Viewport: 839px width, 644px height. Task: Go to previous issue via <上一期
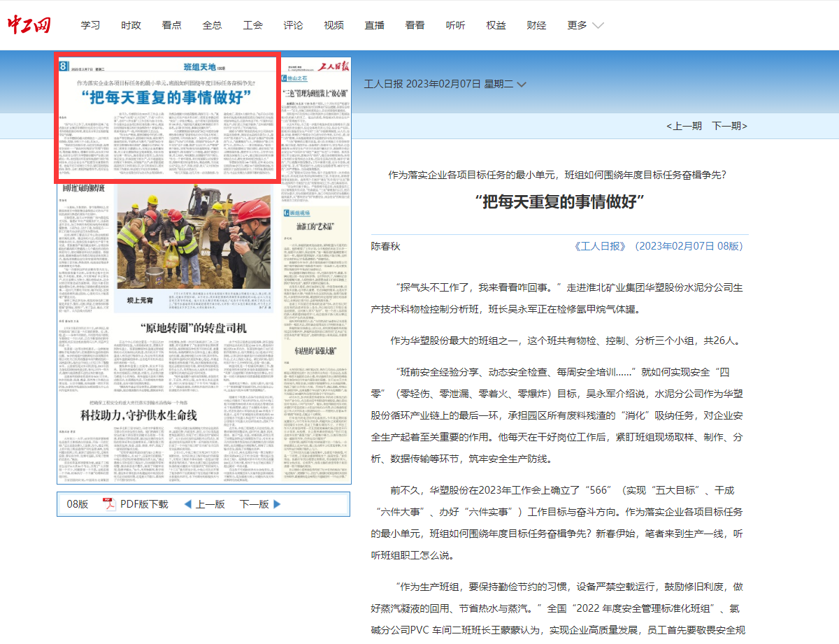684,126
